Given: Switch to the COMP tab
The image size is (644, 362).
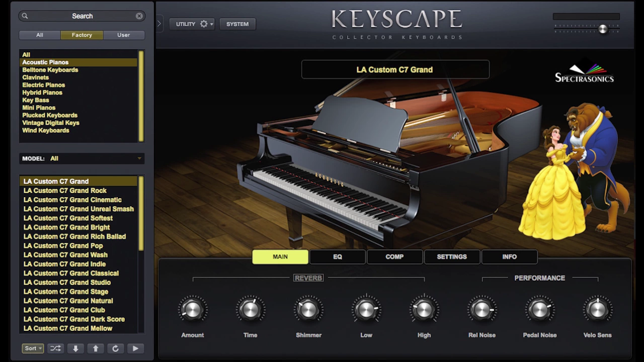Looking at the screenshot, I should [394, 256].
